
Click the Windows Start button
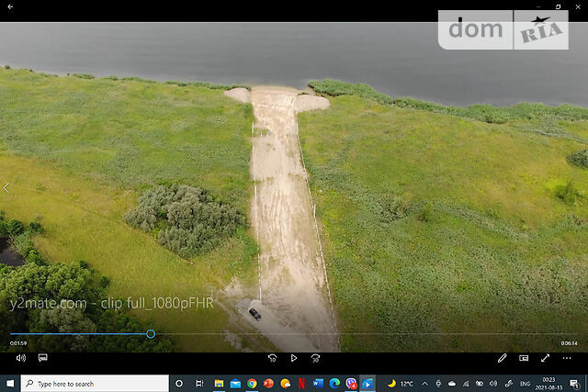(11, 383)
